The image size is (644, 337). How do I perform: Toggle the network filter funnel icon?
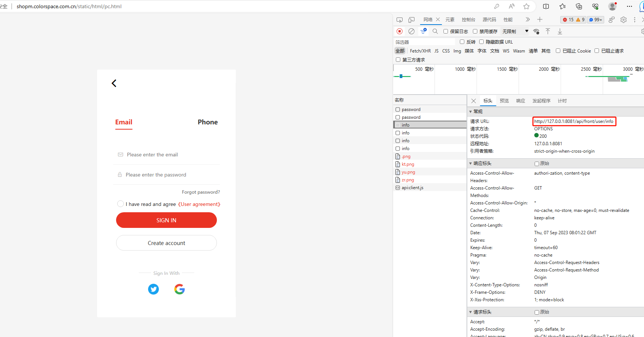pyautogui.click(x=423, y=31)
